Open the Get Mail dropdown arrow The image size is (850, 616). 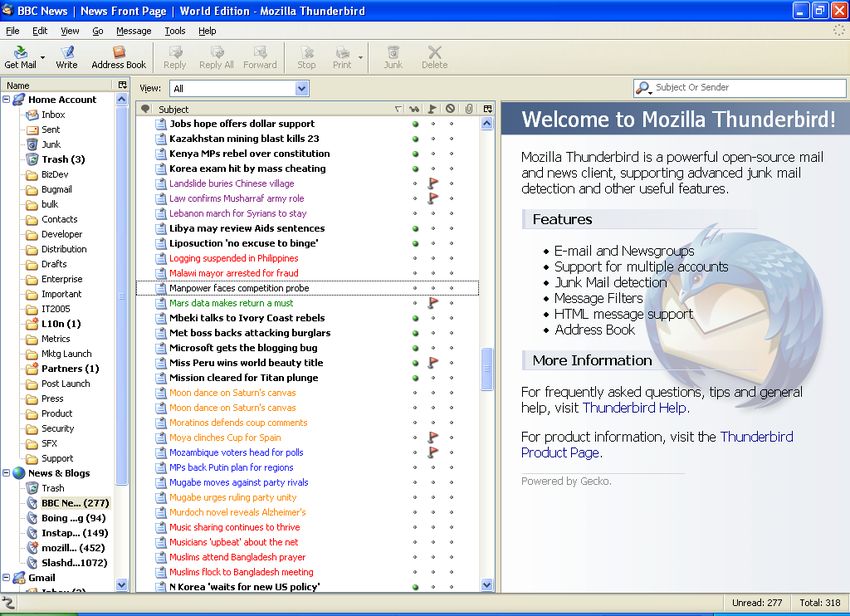coord(42,57)
